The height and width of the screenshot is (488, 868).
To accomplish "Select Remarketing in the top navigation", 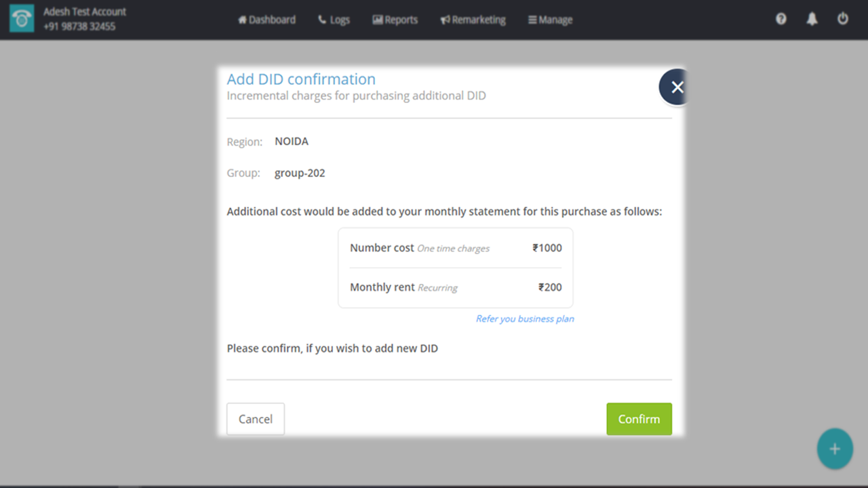I will tap(473, 20).
